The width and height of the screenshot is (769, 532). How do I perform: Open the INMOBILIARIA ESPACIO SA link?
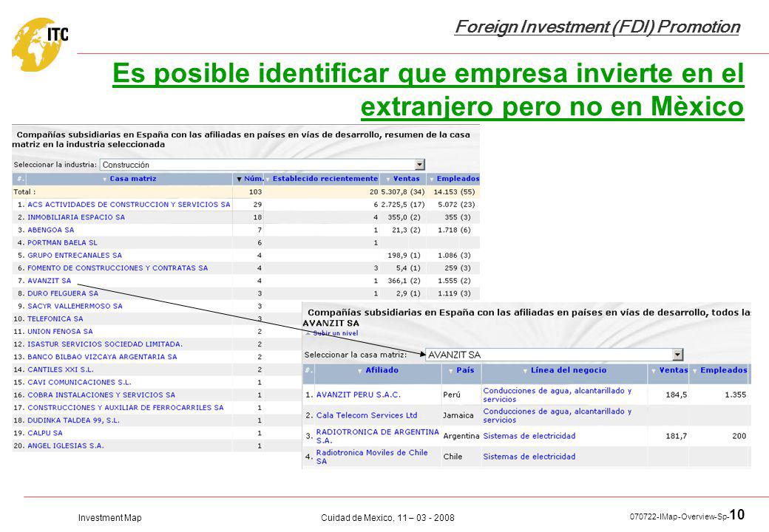pyautogui.click(x=76, y=217)
